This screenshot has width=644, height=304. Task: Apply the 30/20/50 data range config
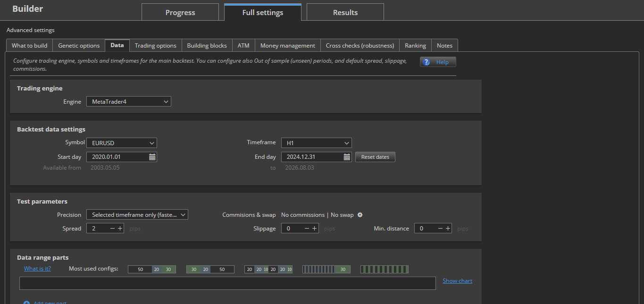click(x=210, y=270)
